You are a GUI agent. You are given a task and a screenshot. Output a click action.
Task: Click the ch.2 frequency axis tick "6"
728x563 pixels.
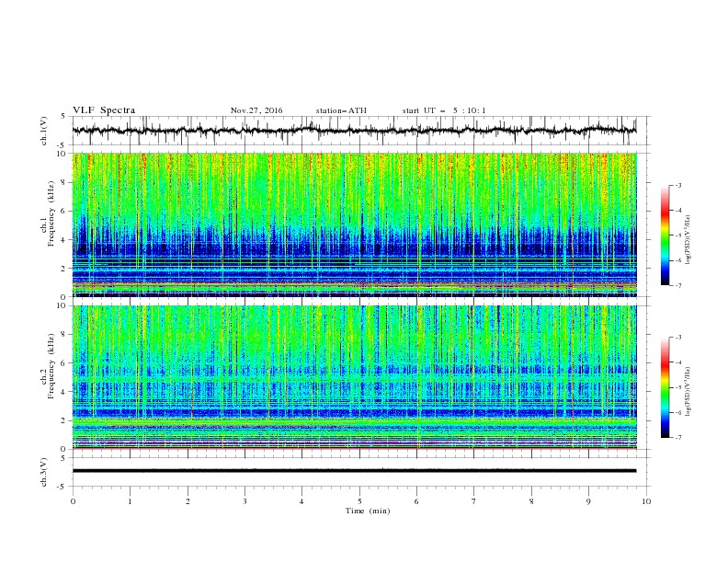[x=64, y=362]
